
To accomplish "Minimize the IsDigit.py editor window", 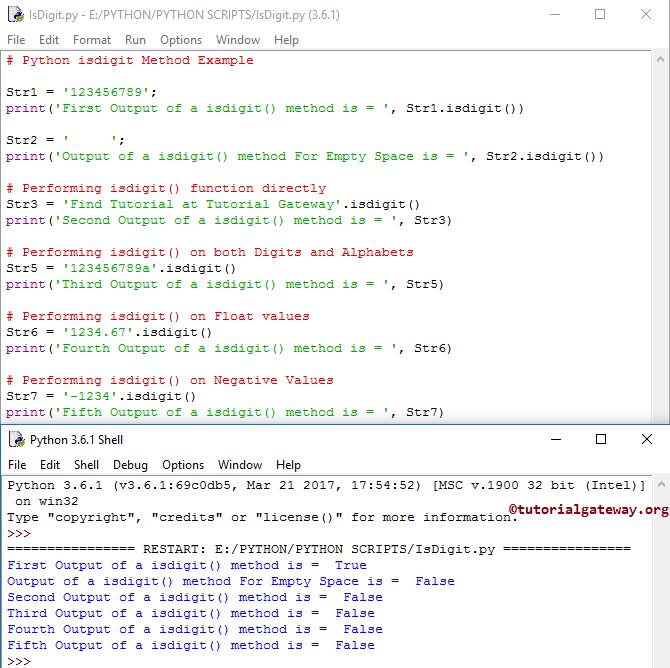I will point(555,15).
